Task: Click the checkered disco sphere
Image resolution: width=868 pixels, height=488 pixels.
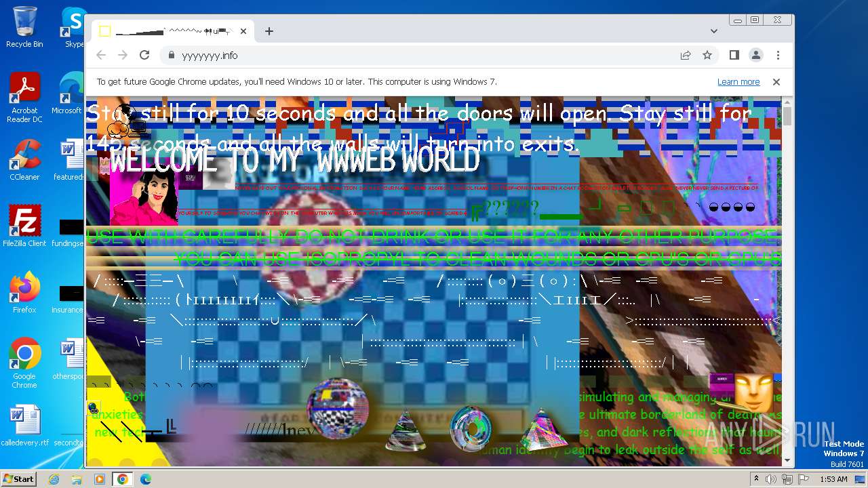Action: [x=338, y=408]
